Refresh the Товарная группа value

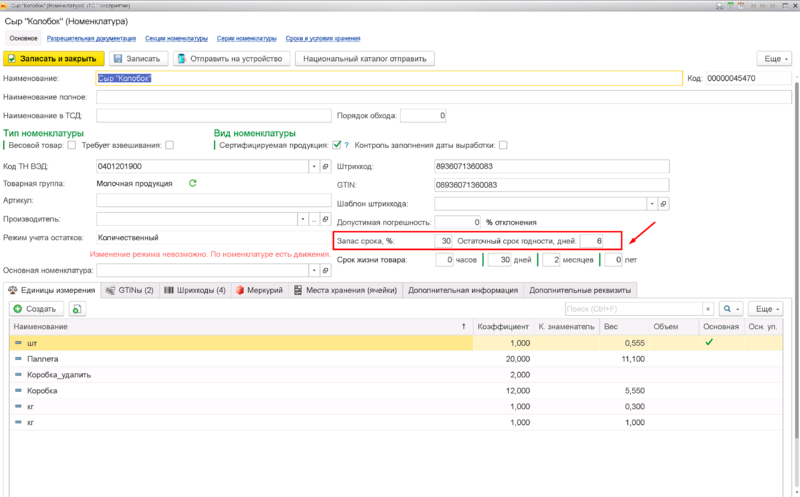click(192, 183)
